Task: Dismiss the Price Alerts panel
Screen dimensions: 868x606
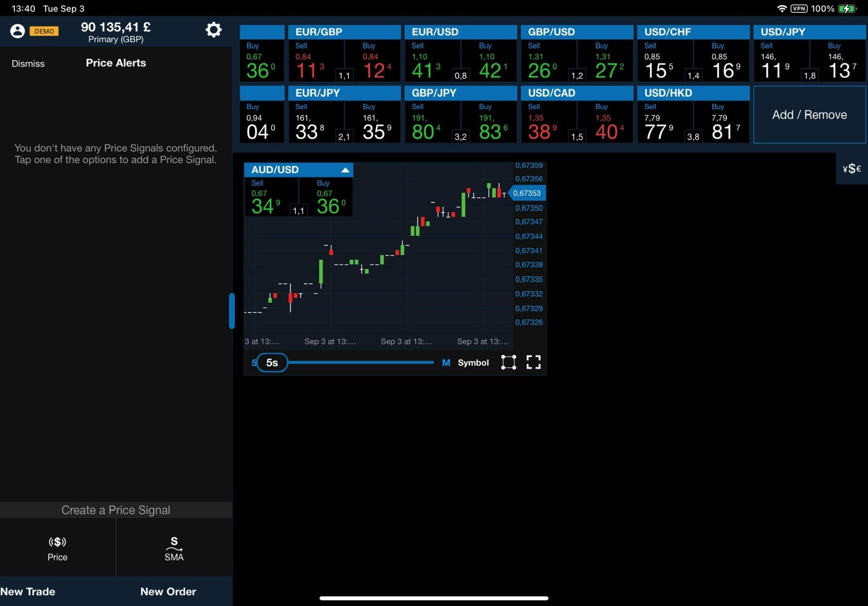Action: pos(28,64)
